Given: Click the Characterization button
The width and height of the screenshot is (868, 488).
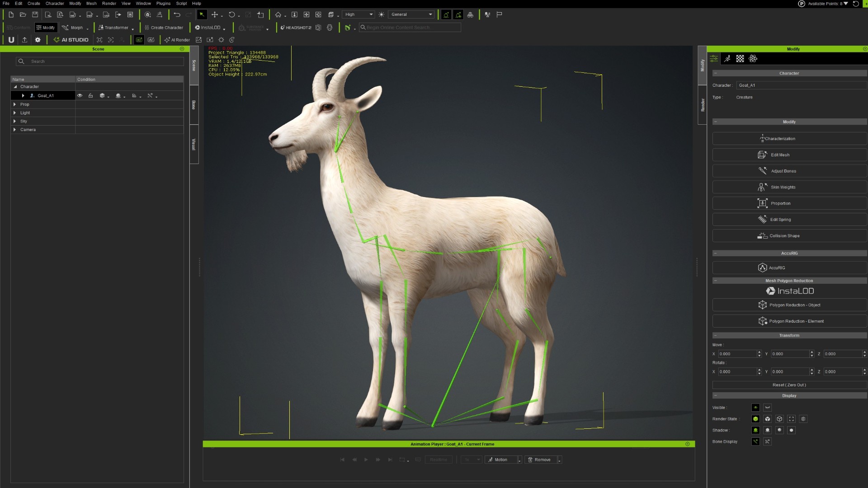Looking at the screenshot, I should (x=789, y=139).
